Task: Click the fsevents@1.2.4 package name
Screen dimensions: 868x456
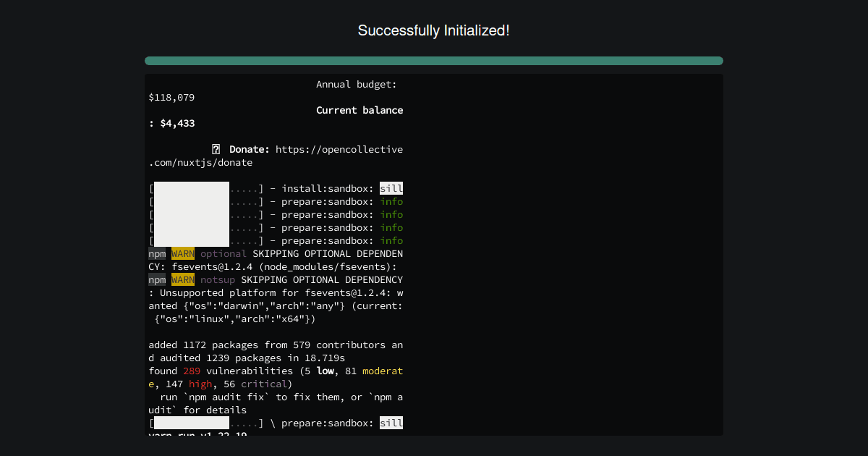Action: tap(213, 266)
